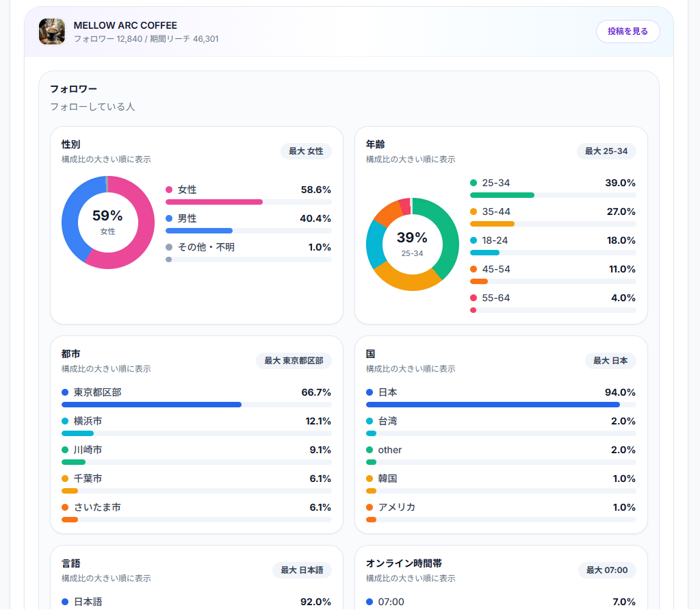The height and width of the screenshot is (610, 700).
Task: Select the 男性 40.4% legend row
Action: 248,224
